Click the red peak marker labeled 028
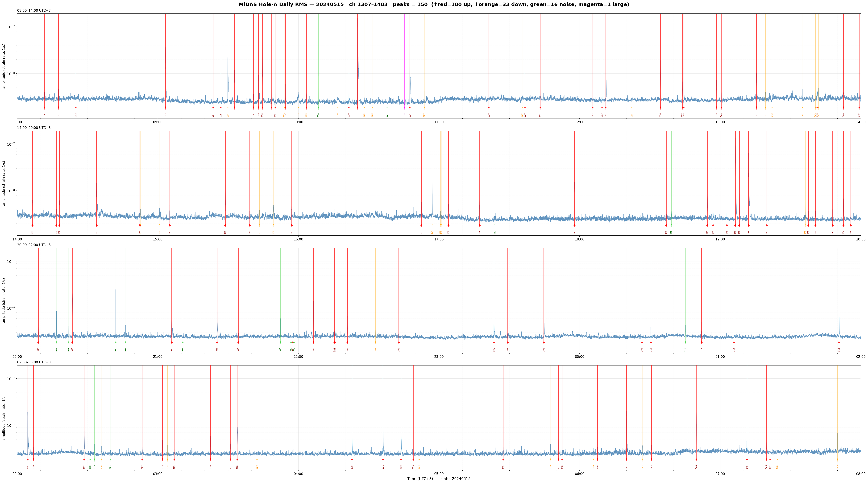Screen dimensions: 868x483 489,108
